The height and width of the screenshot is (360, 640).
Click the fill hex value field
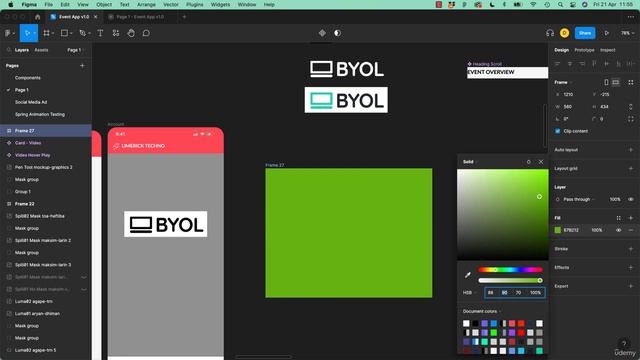point(571,230)
